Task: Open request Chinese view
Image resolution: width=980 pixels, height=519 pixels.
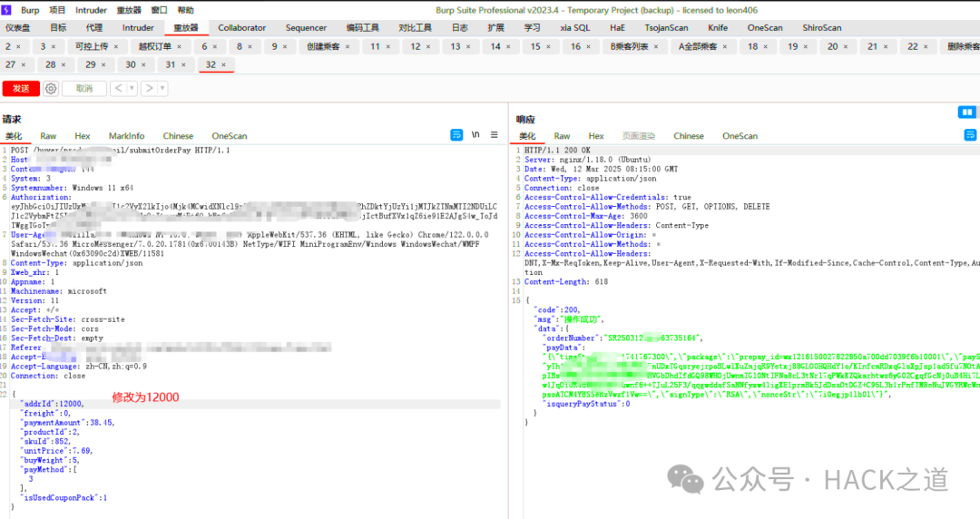Action: click(x=178, y=136)
